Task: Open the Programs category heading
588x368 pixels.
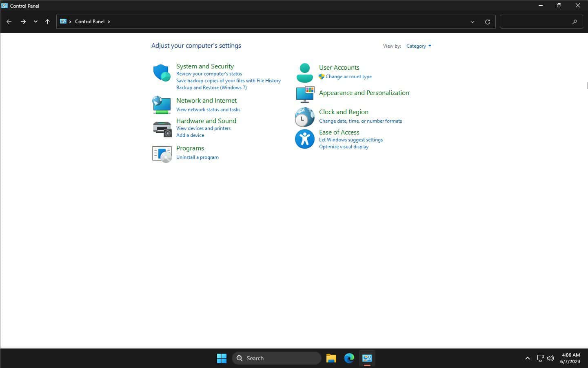Action: pos(190,148)
